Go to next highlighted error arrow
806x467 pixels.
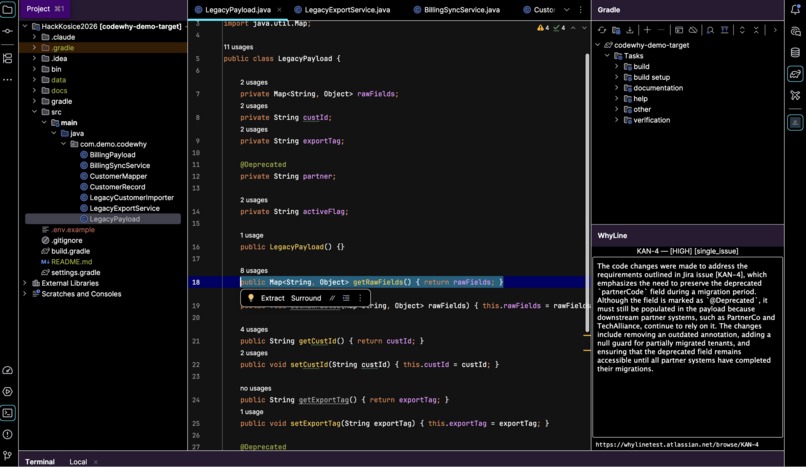click(x=584, y=28)
